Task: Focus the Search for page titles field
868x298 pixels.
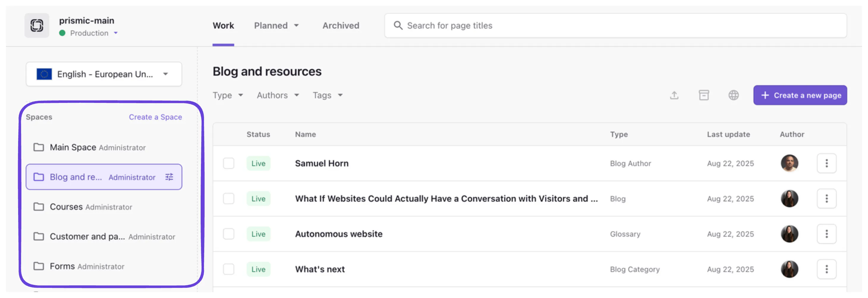Action: point(615,26)
